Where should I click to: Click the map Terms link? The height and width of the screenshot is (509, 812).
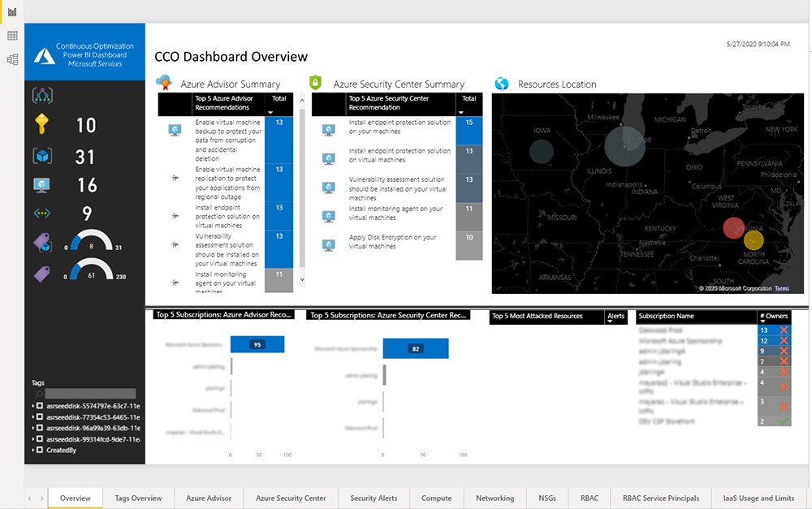[x=782, y=288]
